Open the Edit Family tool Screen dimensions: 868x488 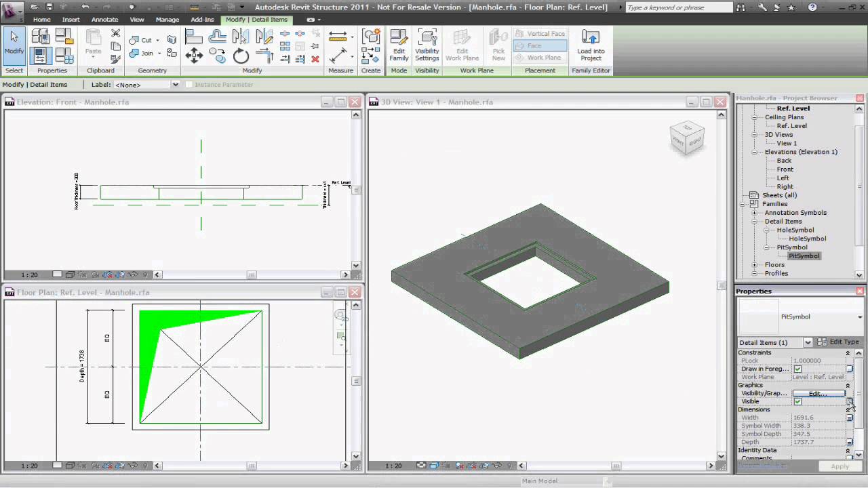[399, 44]
